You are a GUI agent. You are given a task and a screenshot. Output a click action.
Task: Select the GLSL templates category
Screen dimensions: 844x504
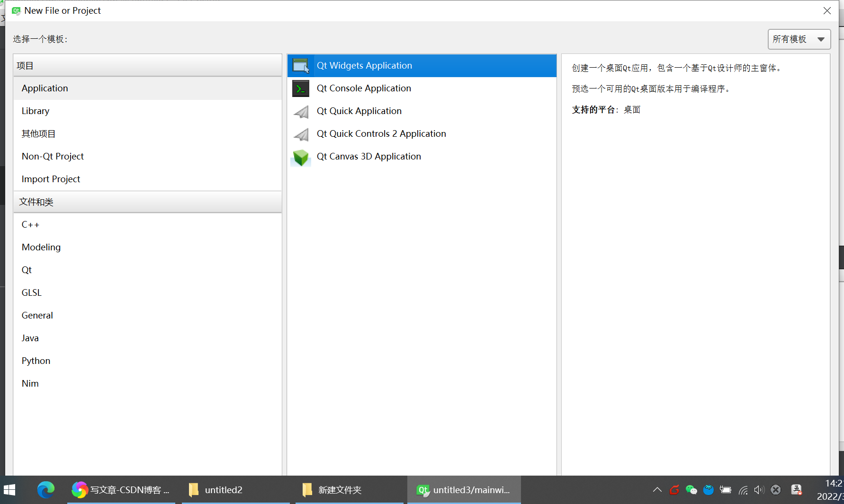[31, 292]
